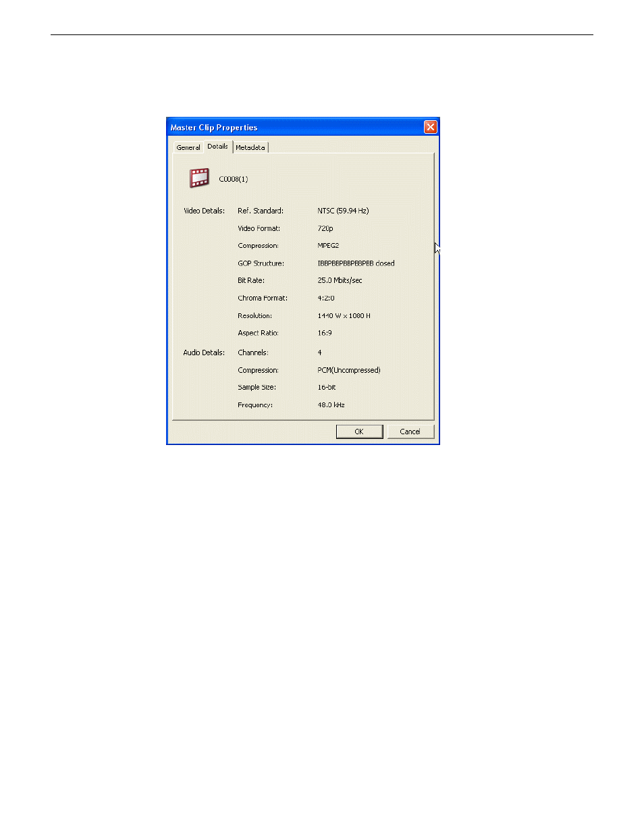Click the bit rate value 25.0 Mbits/sec
Screen dimensions: 644x834
[340, 280]
